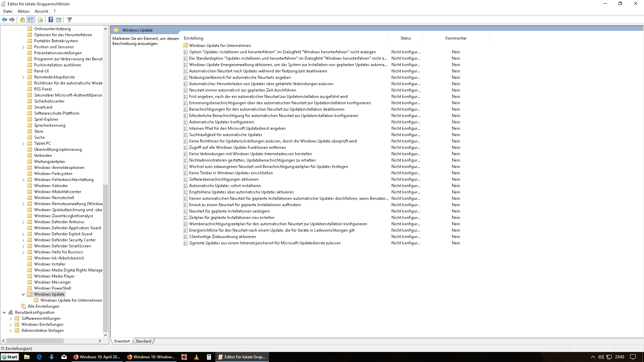Image resolution: width=644 pixels, height=362 pixels.
Task: Select 'Keine Treiber in Windows-Updates einschließen' policy
Action: (231, 173)
